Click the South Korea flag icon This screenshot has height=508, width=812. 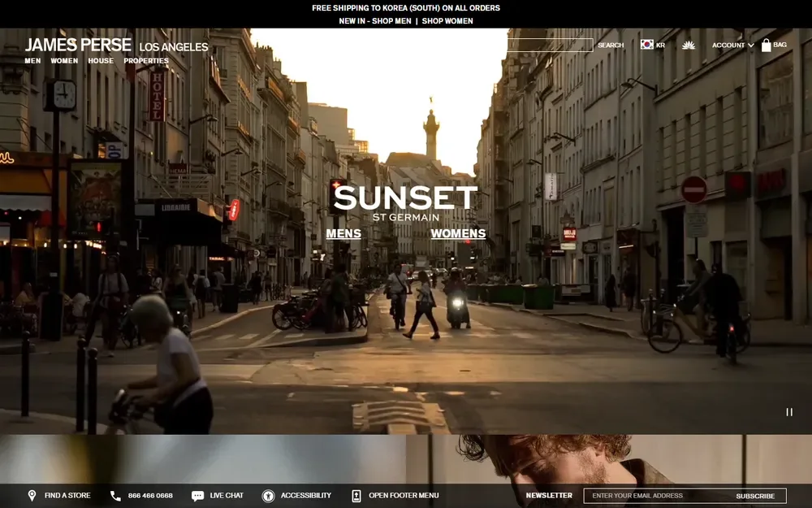click(x=647, y=45)
